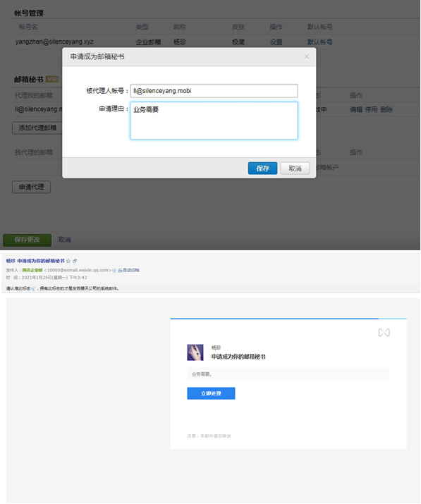Click the 昵称 column header
The width and height of the screenshot is (421, 504).
click(180, 27)
